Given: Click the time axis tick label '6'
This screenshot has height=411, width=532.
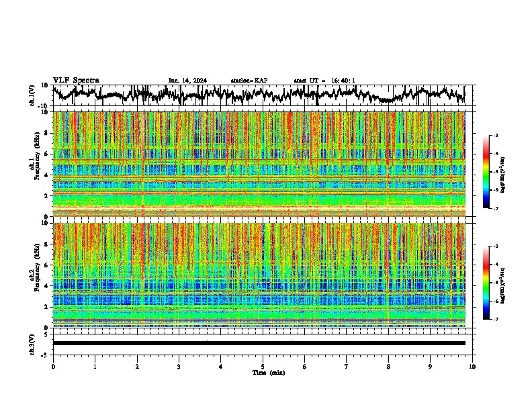Looking at the screenshot, I should 305,367.
